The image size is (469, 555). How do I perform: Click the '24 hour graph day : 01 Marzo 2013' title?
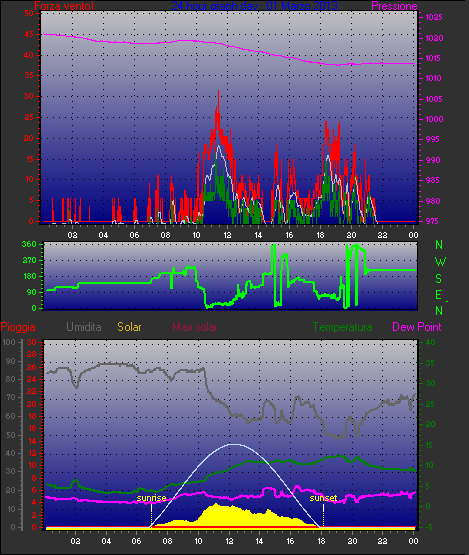[x=254, y=6]
